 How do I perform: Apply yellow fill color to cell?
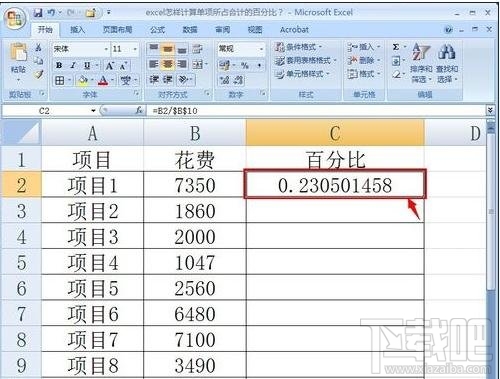(x=83, y=80)
